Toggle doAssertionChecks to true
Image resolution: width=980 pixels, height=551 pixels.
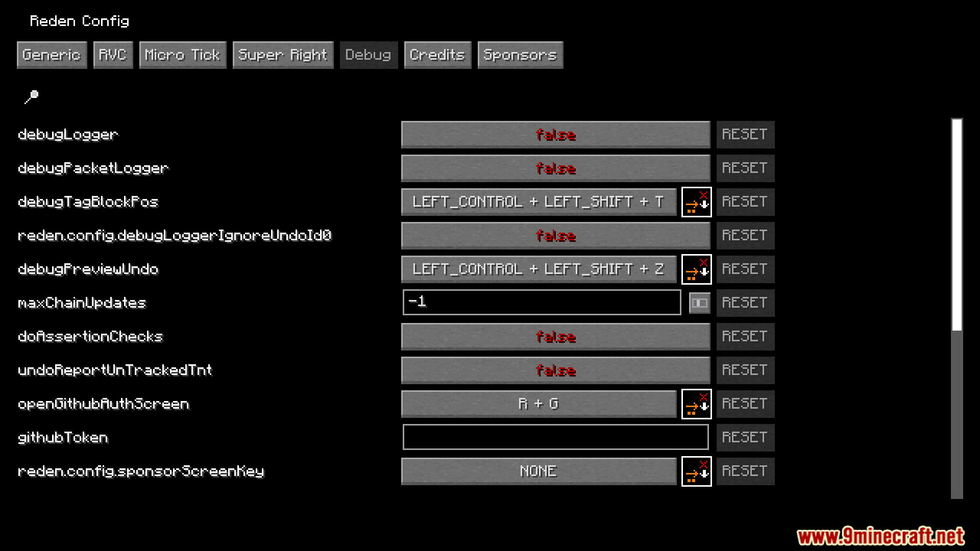tap(555, 336)
